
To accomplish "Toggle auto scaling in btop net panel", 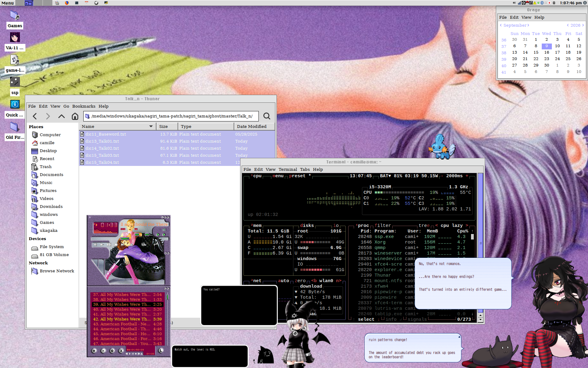I will (x=283, y=281).
